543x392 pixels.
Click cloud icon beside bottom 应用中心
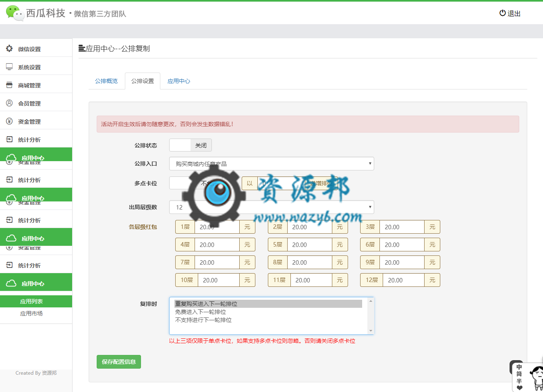tap(11, 283)
